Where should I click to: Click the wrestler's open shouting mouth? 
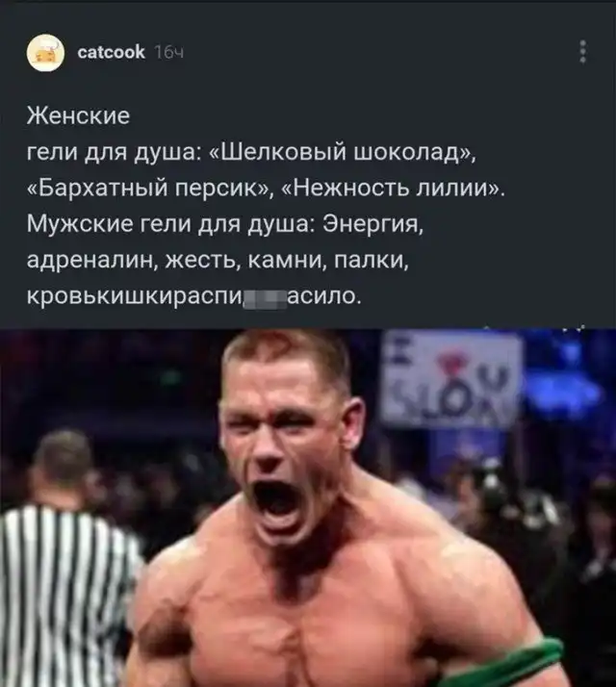276,499
